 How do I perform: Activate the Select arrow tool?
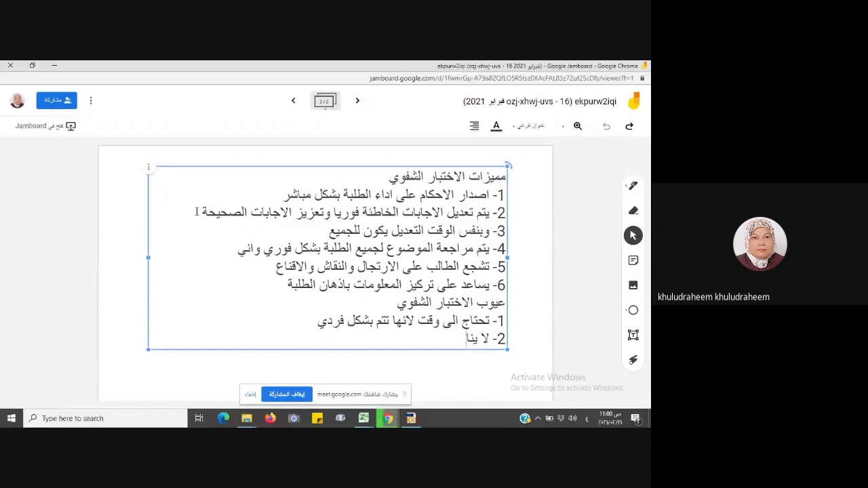point(633,235)
